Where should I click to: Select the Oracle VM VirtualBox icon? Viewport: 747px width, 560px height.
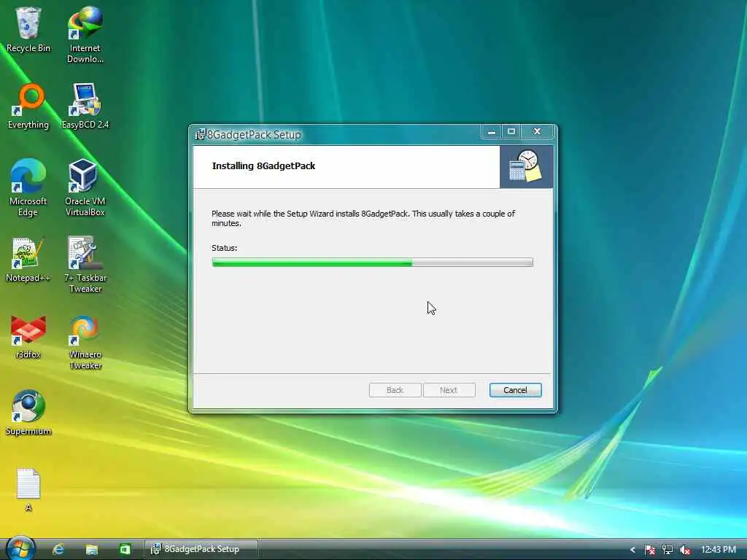(85, 187)
